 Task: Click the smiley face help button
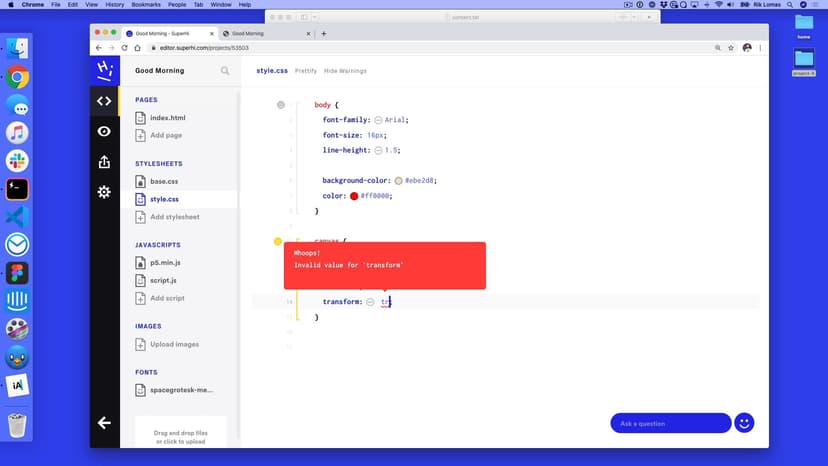click(x=743, y=423)
